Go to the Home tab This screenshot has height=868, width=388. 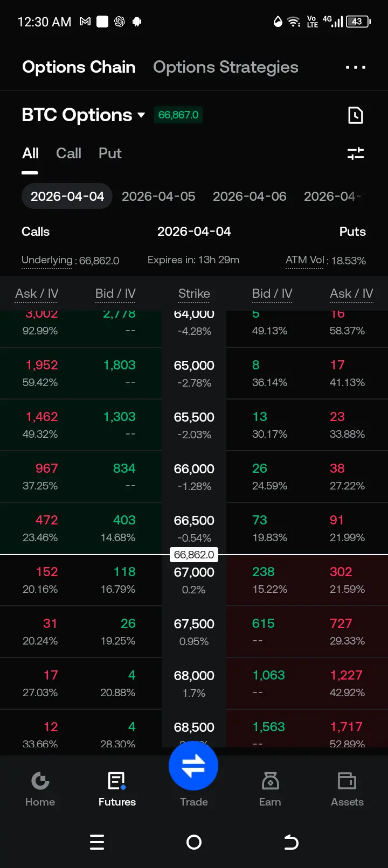pos(40,789)
